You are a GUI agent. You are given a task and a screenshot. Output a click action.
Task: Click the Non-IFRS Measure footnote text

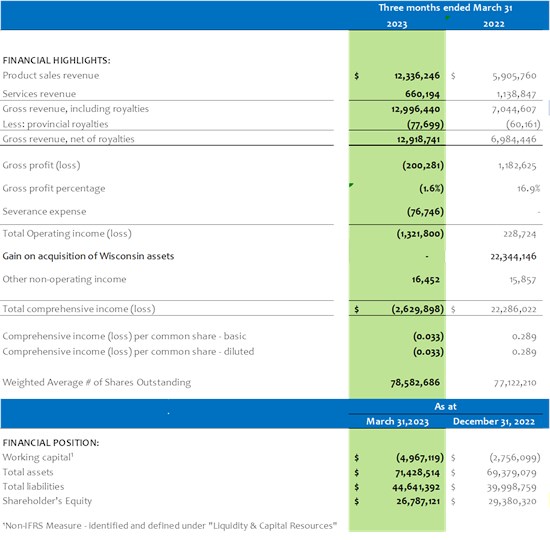(x=170, y=526)
